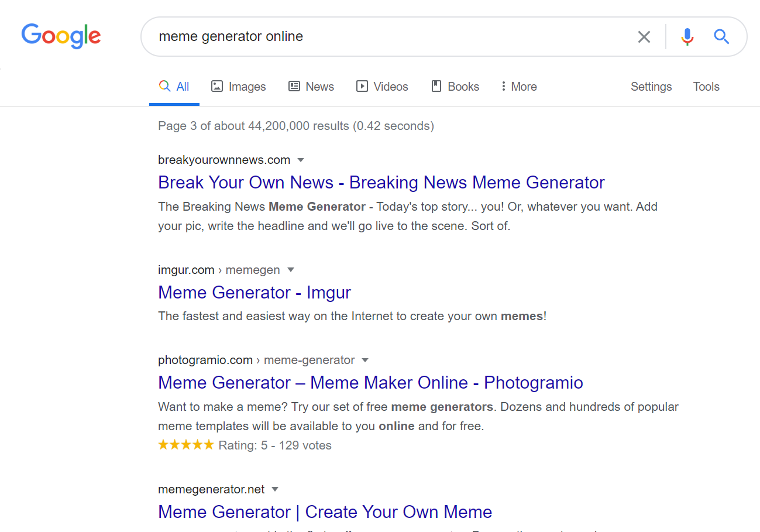Image resolution: width=760 pixels, height=532 pixels.
Task: Open the Photogramio Meme Maker Online link
Action: [370, 383]
